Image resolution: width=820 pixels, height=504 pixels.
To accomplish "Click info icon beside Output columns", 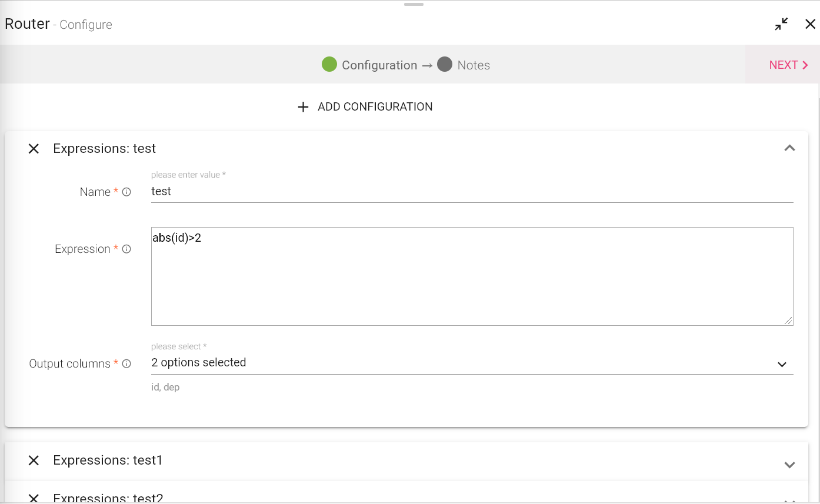I will pos(126,364).
